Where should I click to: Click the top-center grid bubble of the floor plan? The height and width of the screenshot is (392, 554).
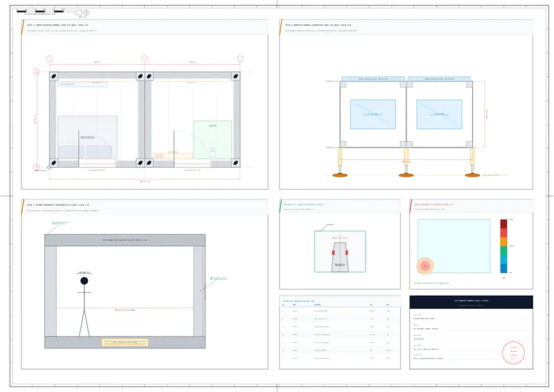click(x=145, y=59)
